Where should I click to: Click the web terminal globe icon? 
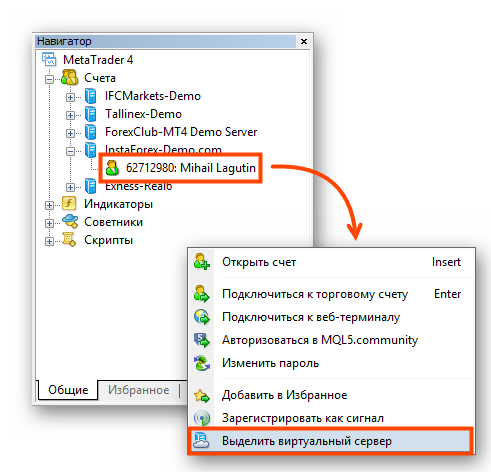[x=202, y=317]
